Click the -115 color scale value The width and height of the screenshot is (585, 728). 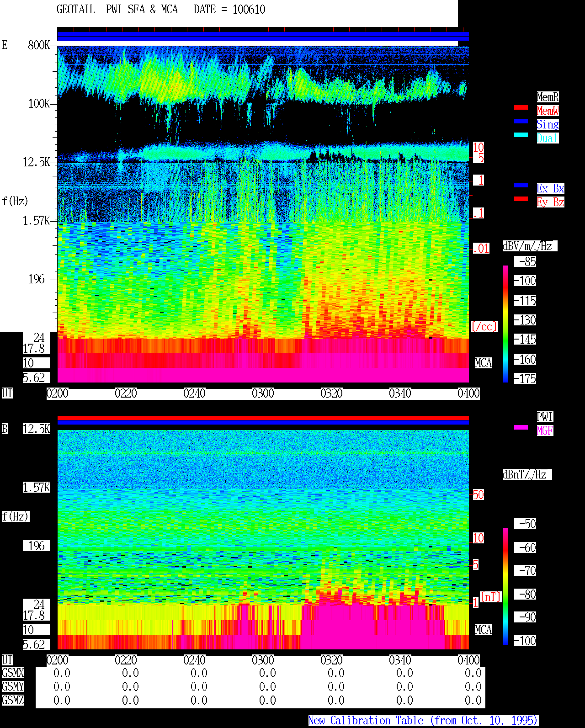tap(526, 301)
